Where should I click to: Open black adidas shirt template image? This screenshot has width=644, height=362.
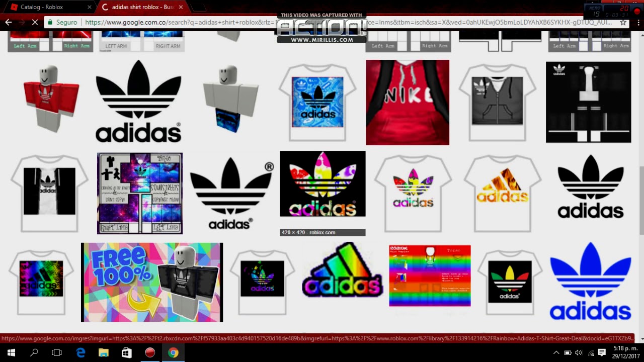pyautogui.click(x=588, y=102)
